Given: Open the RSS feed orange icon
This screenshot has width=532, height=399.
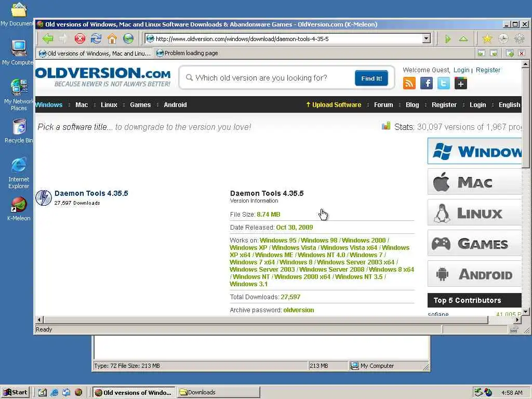Looking at the screenshot, I should point(409,83).
